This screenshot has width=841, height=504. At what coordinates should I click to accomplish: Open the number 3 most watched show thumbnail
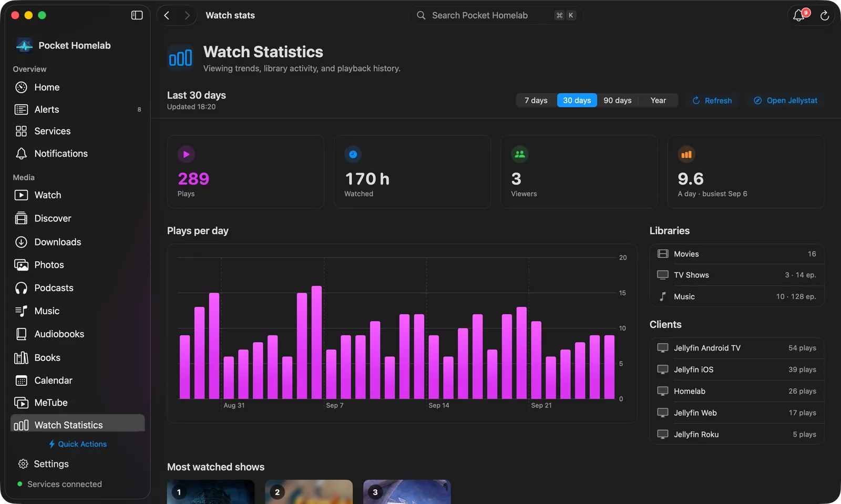pos(407,492)
